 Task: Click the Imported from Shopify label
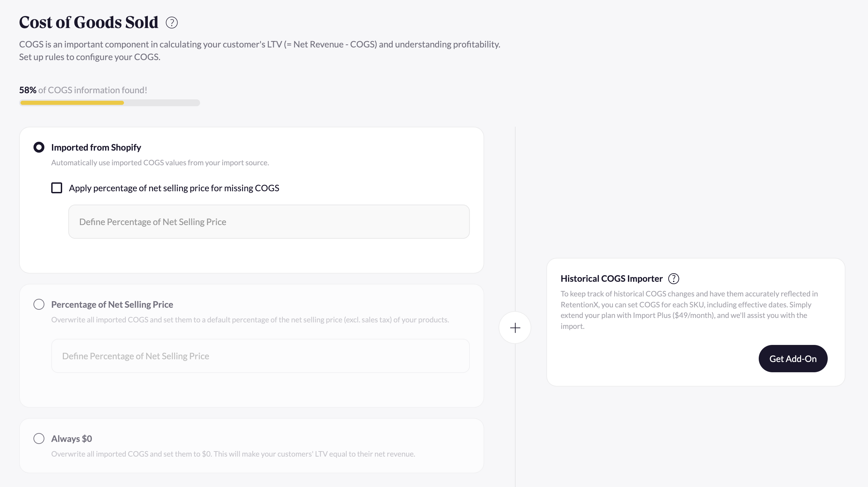pos(96,147)
